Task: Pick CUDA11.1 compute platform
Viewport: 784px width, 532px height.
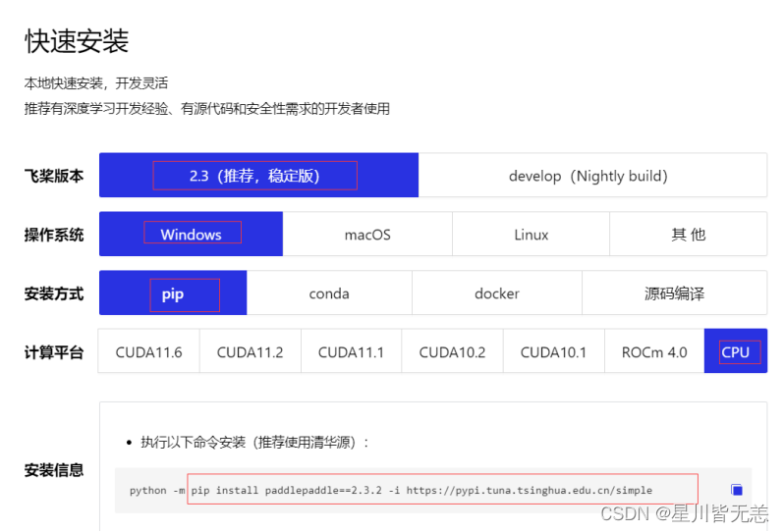Action: pyautogui.click(x=351, y=351)
